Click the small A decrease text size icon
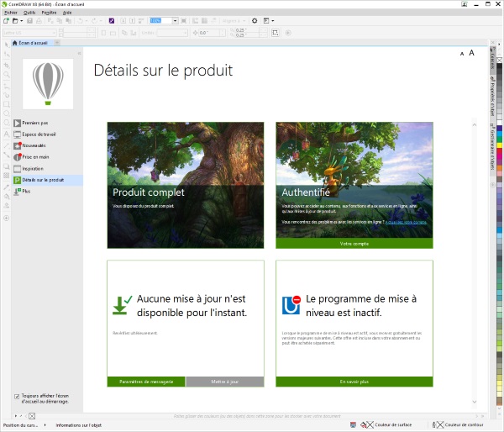The height and width of the screenshot is (432, 504). [x=462, y=54]
